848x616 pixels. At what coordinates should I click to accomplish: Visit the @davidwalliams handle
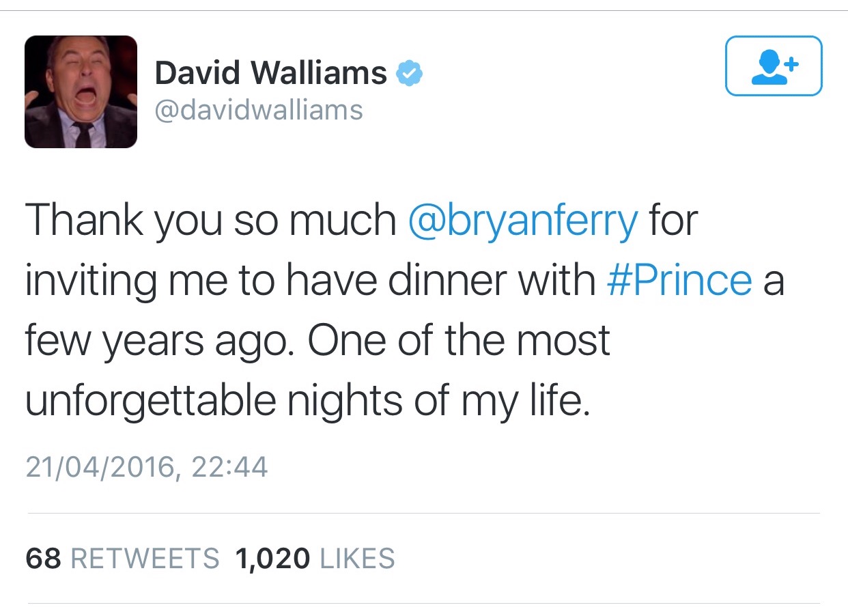click(259, 110)
